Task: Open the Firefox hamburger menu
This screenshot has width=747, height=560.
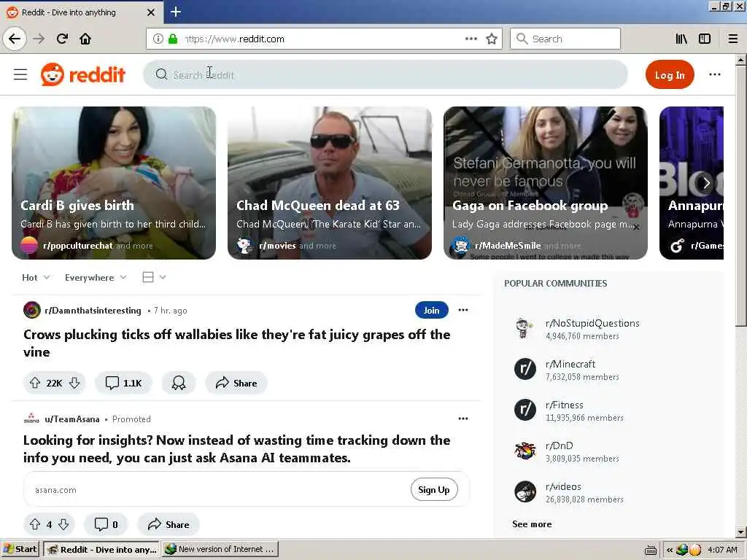Action: point(733,39)
